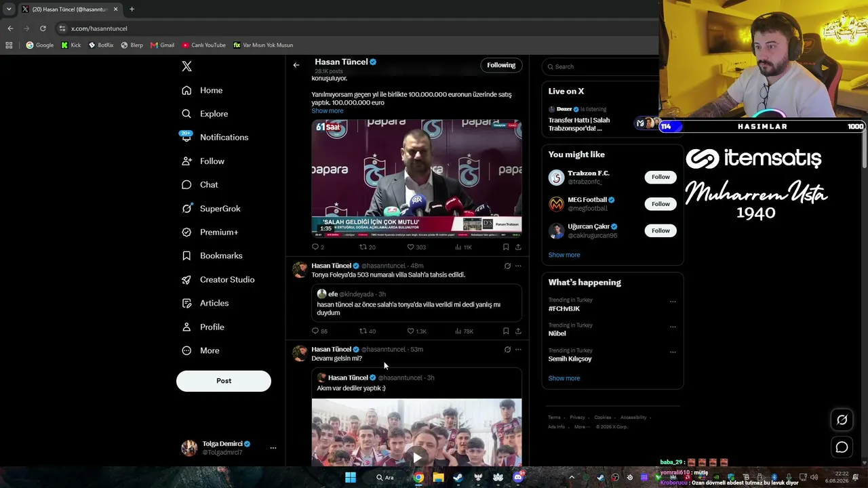Screen dimensions: 868x488
Task: View site information icon in address bar
Action: tap(62, 28)
